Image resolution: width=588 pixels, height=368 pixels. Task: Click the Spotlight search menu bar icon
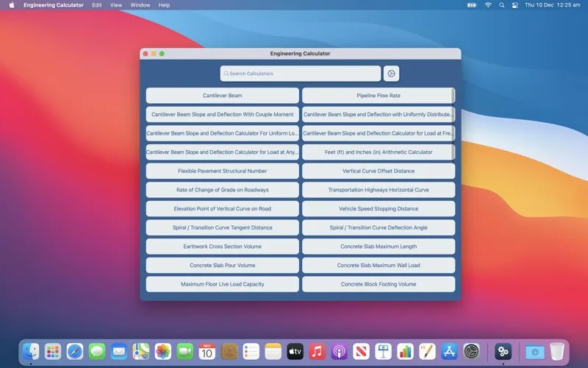click(x=502, y=5)
